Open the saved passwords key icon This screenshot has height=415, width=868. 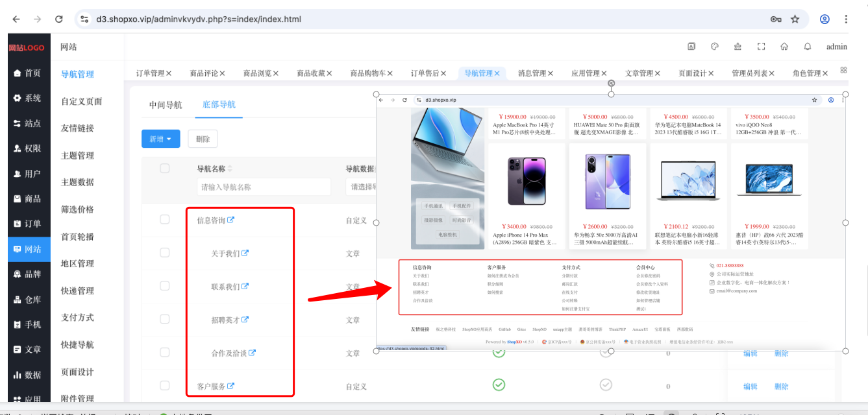pyautogui.click(x=776, y=19)
